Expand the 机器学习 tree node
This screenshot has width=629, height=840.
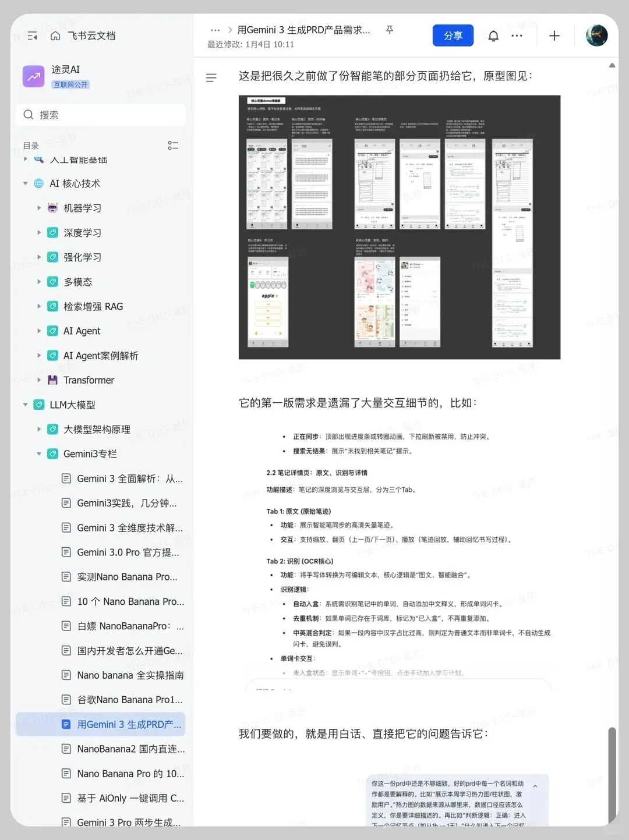pos(39,208)
